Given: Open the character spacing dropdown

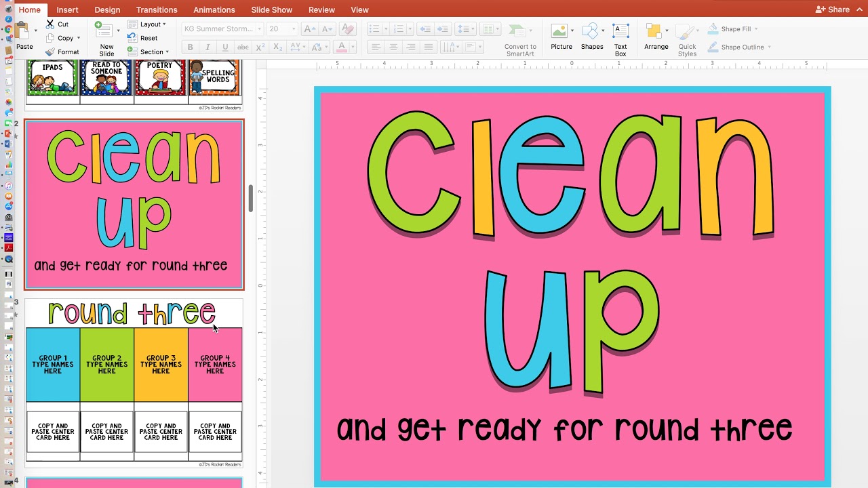Looking at the screenshot, I should [x=298, y=47].
